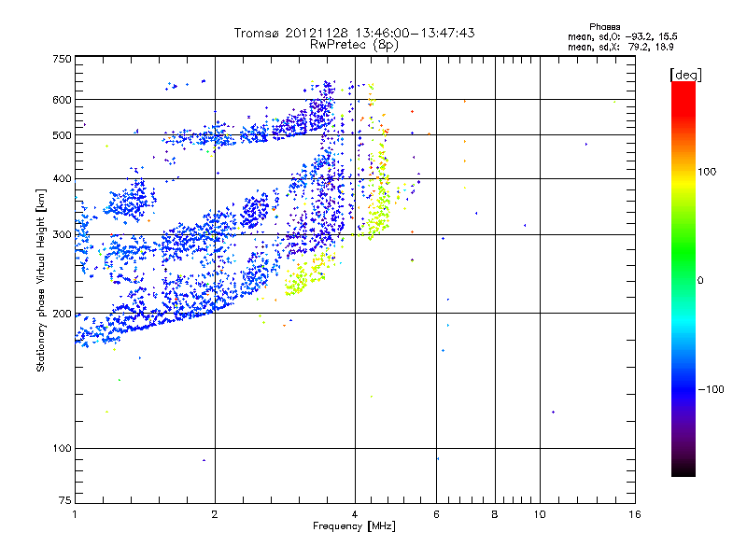Viewport: 747px width, 560px height.
Task: Click the y-axis label "400"
Action: [x=62, y=178]
